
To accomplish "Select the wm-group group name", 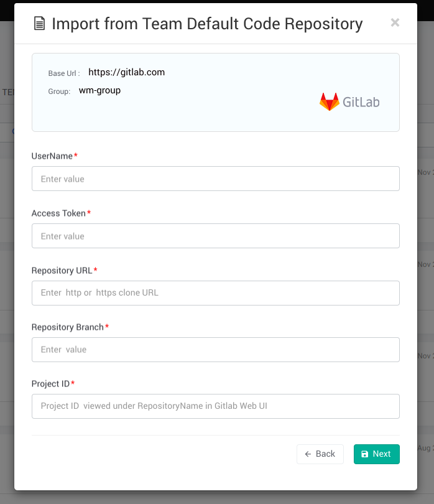I will point(98,90).
